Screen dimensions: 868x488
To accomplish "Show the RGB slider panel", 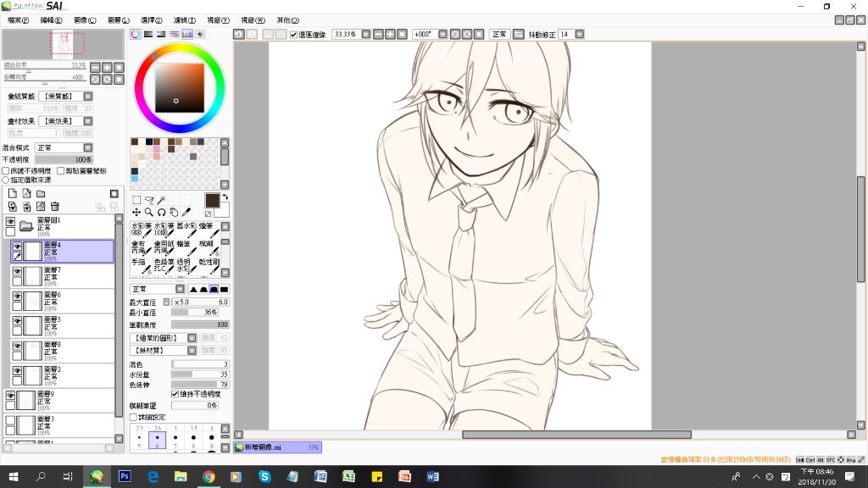I will [148, 34].
